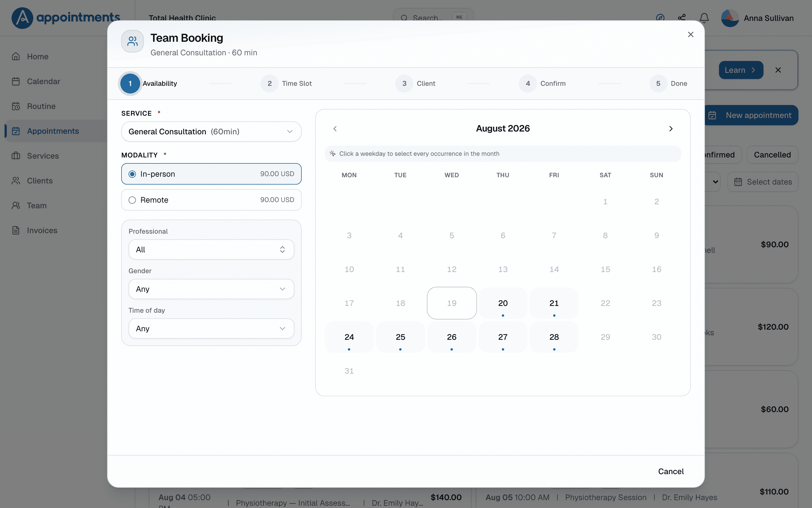Open the Gender dropdown
812x508 pixels.
pos(211,289)
